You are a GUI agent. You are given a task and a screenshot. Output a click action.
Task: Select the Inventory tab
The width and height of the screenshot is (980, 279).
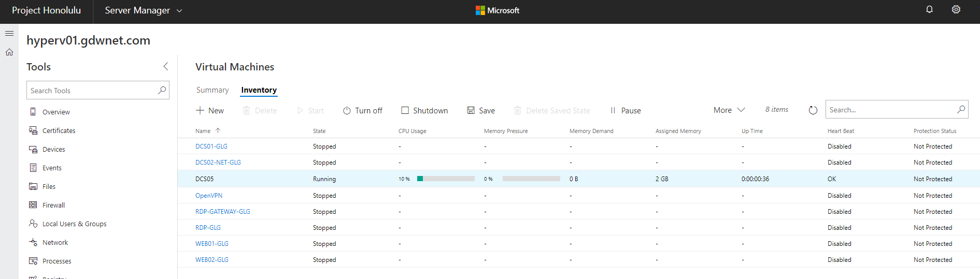tap(259, 90)
